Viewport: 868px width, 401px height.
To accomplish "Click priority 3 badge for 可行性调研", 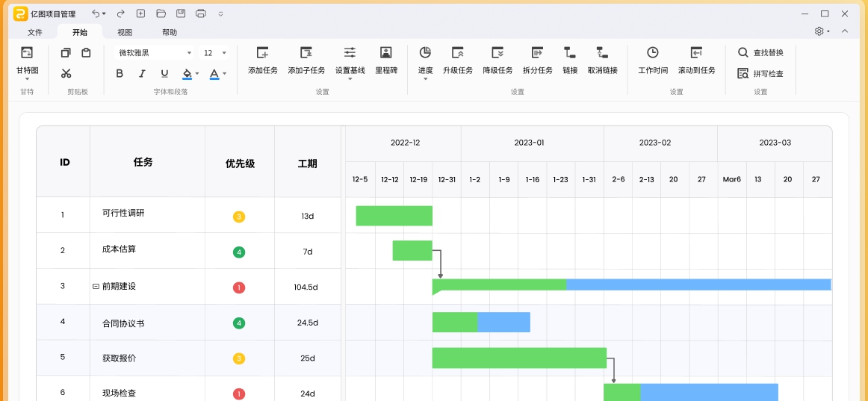I will 239,217.
